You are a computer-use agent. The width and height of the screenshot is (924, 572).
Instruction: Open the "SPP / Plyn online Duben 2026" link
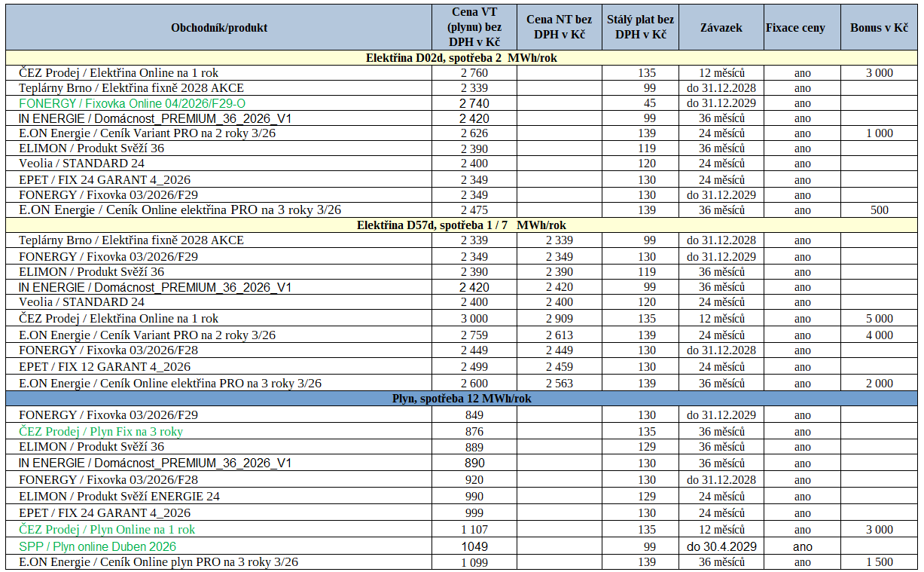click(97, 546)
